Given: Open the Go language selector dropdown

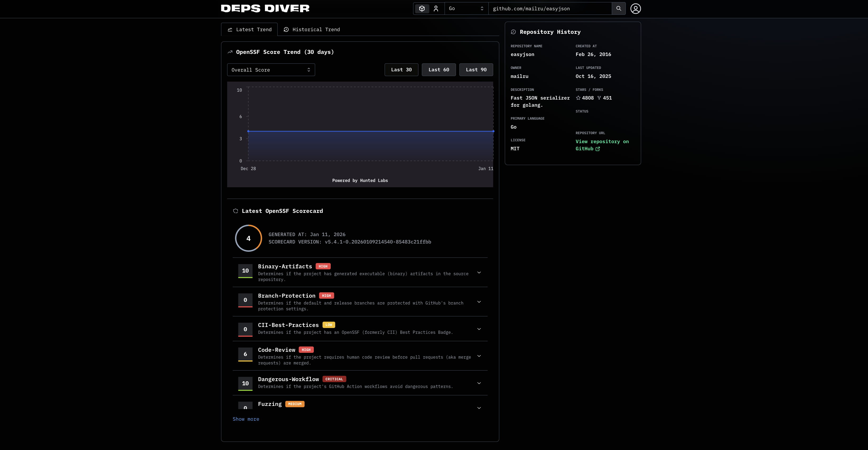Looking at the screenshot, I should [466, 8].
